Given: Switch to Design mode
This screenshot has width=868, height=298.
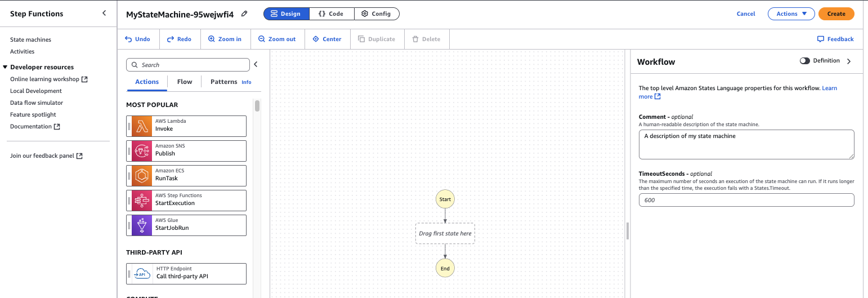Looking at the screenshot, I should click(287, 14).
